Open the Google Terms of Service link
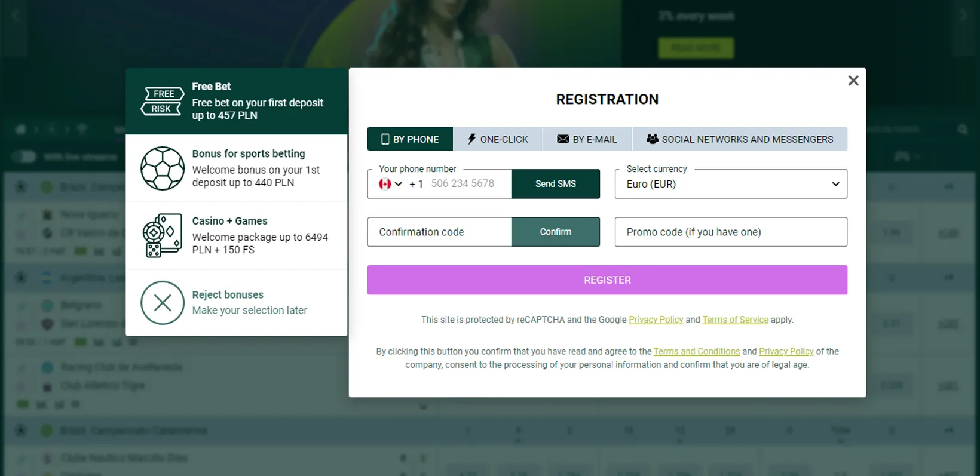The width and height of the screenshot is (980, 476). click(x=735, y=320)
